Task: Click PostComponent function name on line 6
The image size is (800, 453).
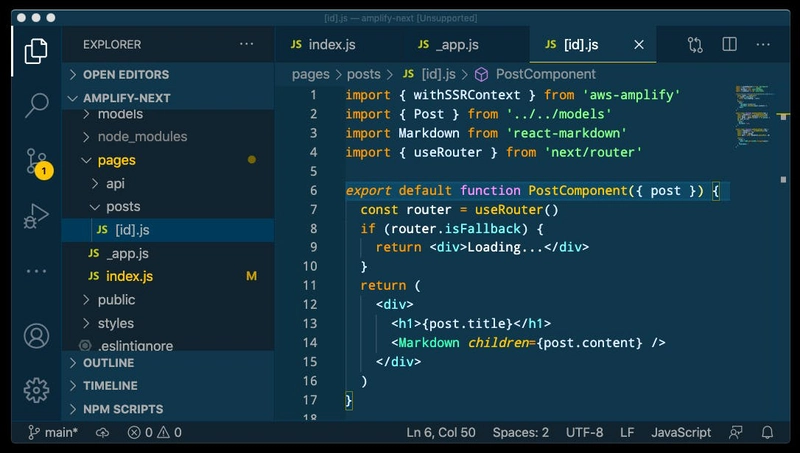Action: 578,190
